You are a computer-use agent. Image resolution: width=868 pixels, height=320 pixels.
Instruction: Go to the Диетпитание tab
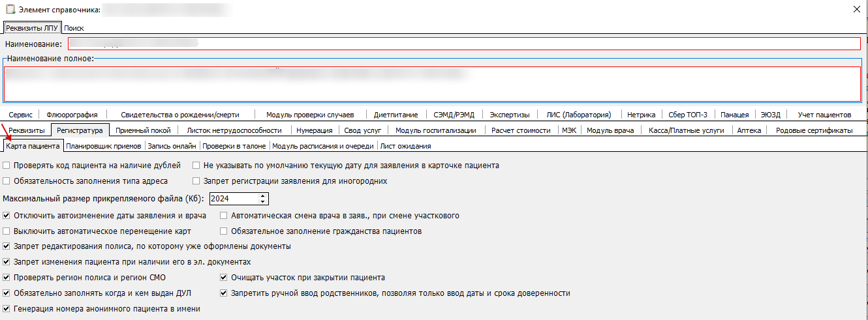395,115
